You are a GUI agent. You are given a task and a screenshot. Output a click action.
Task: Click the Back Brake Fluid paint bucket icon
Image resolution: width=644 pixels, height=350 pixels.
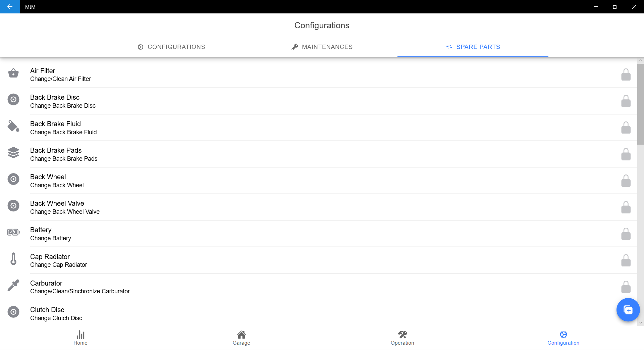(x=13, y=126)
